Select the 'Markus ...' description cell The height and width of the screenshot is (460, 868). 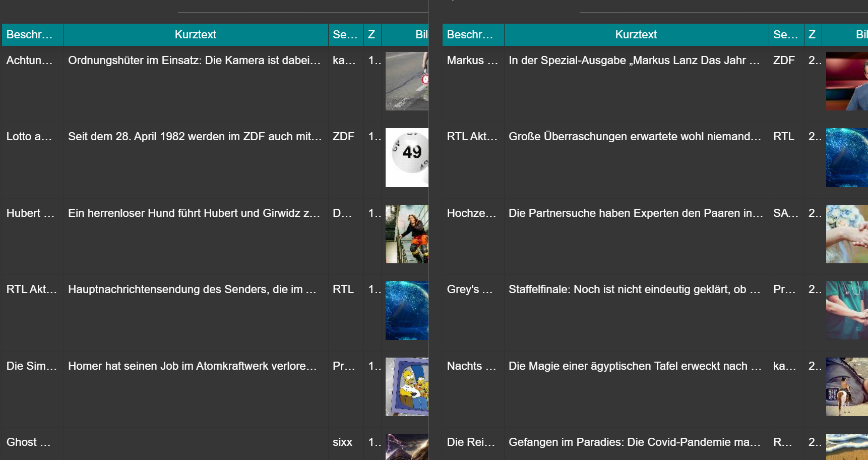click(x=473, y=84)
